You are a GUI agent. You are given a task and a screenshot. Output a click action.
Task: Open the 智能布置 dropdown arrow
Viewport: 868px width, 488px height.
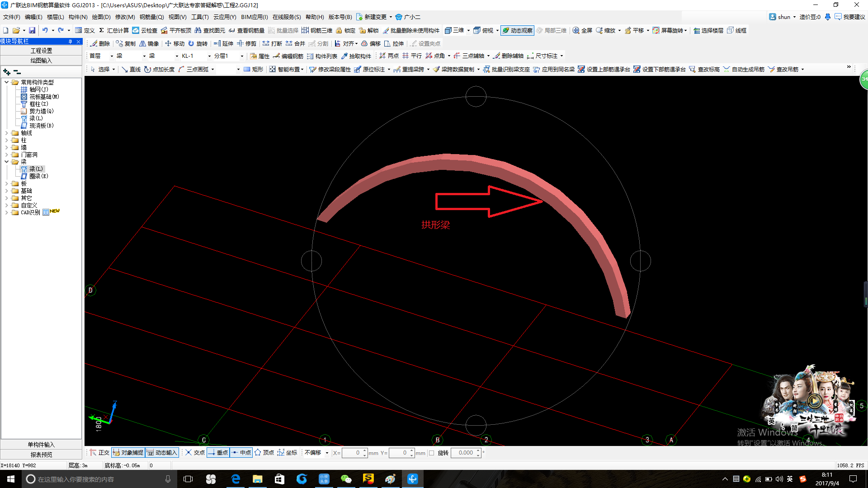click(x=302, y=69)
